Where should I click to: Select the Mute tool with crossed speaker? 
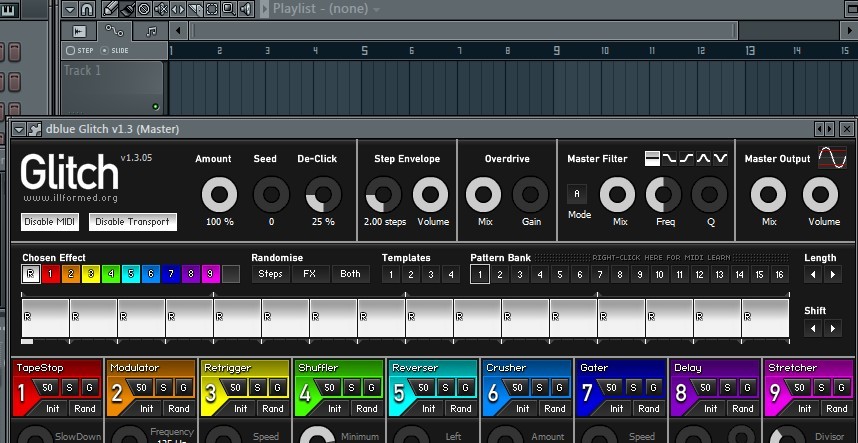pos(161,8)
